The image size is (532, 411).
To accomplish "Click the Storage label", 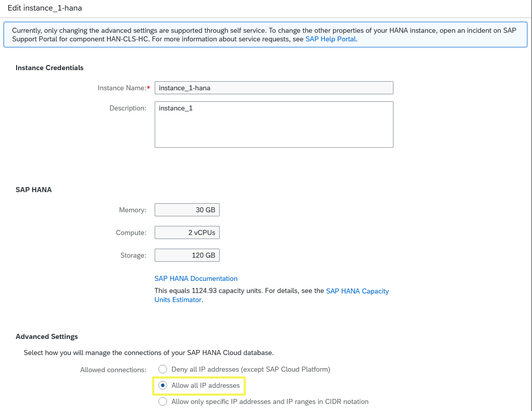I will click(x=134, y=256).
